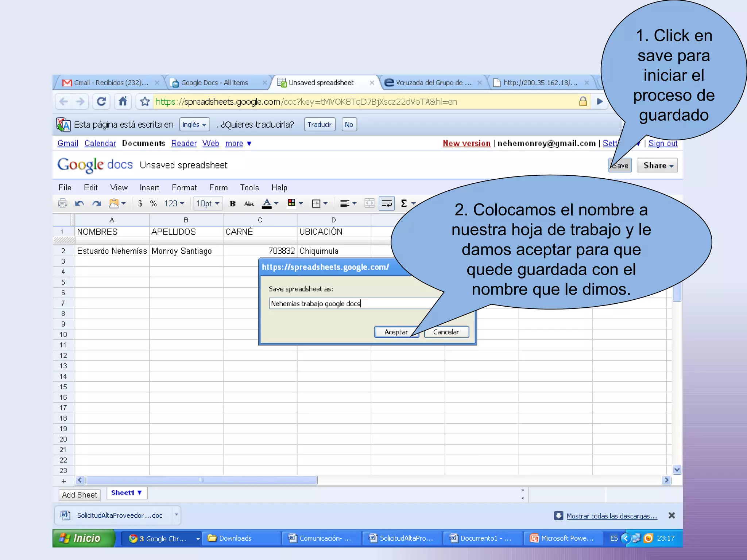Open the inglés language dropdown
Image resolution: width=747 pixels, height=560 pixels.
point(194,125)
